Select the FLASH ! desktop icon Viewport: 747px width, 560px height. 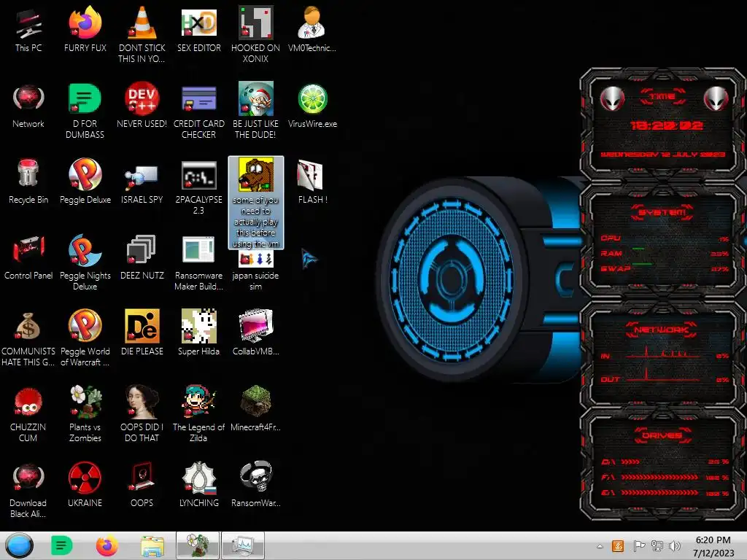coord(311,175)
